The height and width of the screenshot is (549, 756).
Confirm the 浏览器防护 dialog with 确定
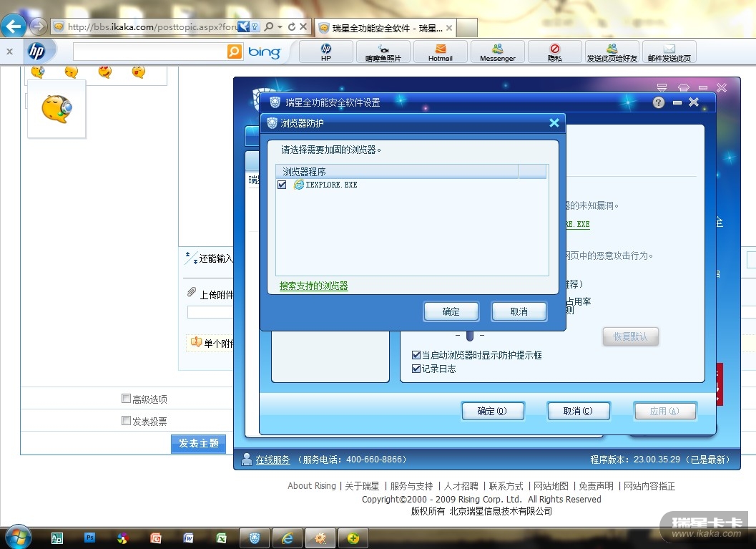click(451, 311)
